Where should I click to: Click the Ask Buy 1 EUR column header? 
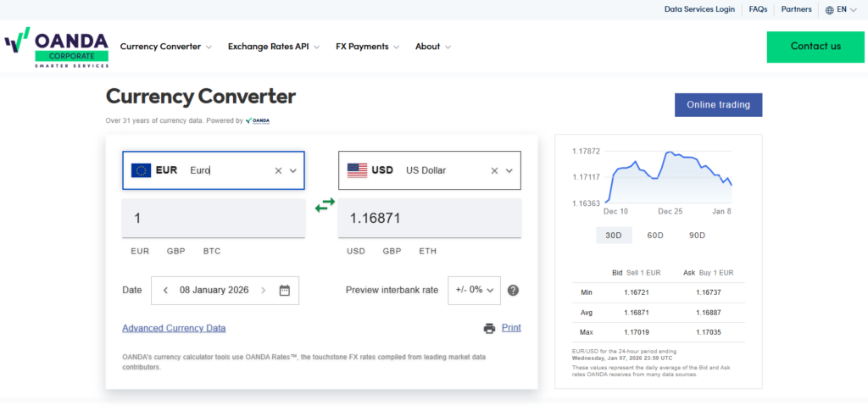coord(708,273)
